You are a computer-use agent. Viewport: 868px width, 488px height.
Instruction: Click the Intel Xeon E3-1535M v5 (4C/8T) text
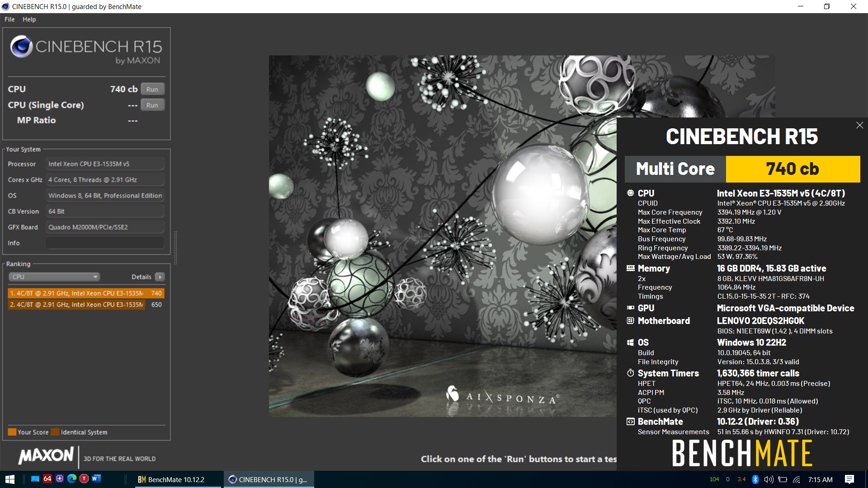click(781, 193)
